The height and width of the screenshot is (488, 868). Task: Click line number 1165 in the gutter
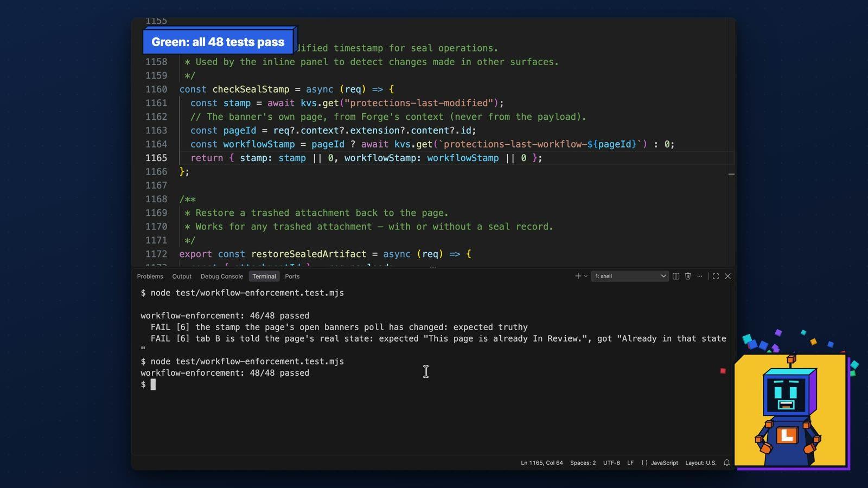pyautogui.click(x=156, y=158)
